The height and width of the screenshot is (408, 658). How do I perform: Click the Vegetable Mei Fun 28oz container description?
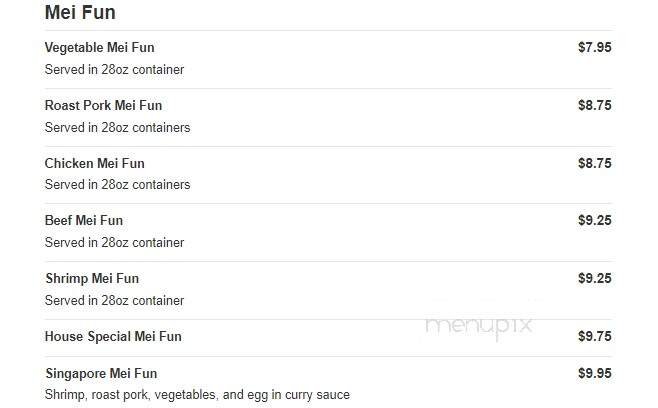tap(114, 69)
